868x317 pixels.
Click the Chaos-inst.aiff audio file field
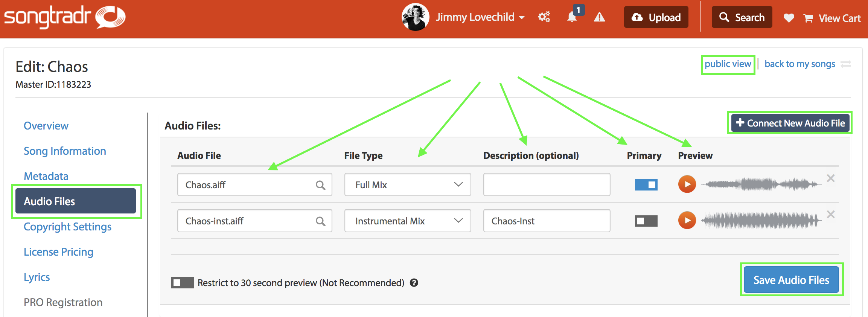(254, 221)
